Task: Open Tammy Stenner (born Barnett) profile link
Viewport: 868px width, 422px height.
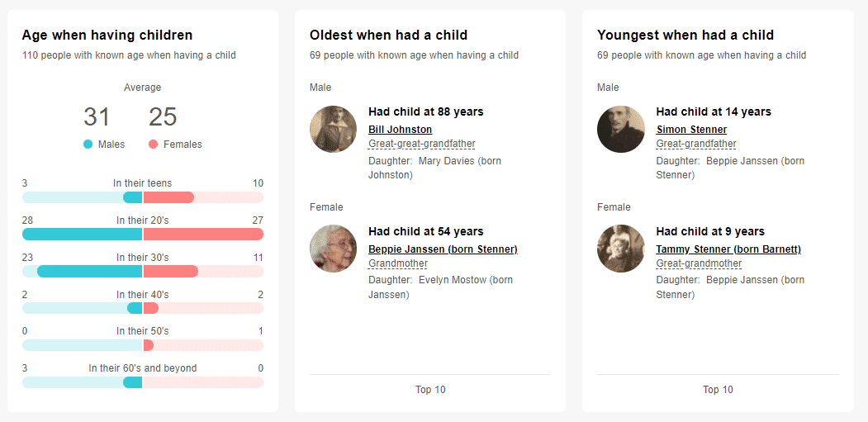Action: 728,249
